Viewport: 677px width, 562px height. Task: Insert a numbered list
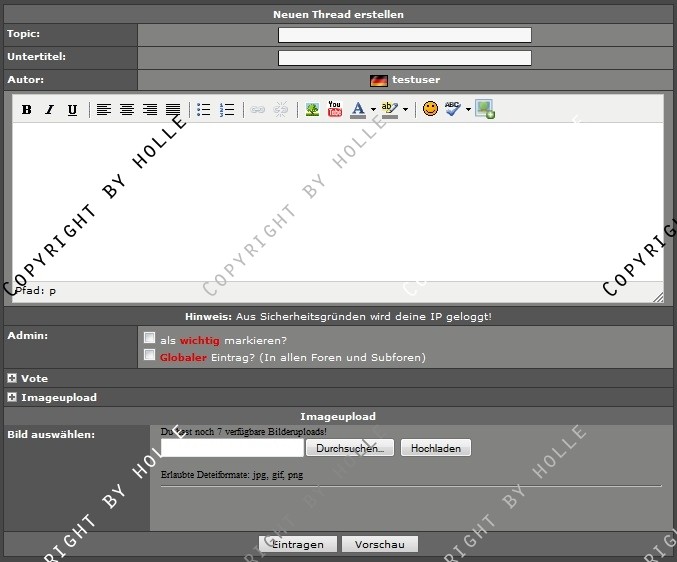[227, 110]
